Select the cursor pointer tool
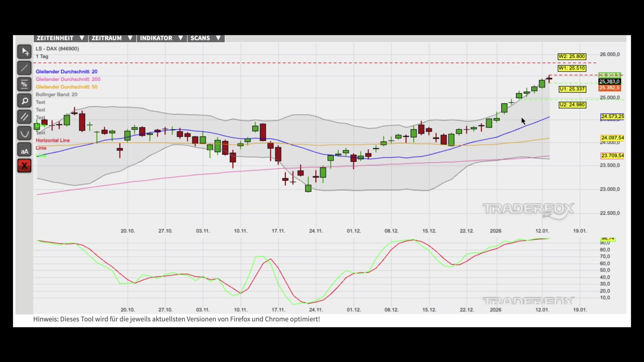The image size is (644, 362). click(24, 52)
